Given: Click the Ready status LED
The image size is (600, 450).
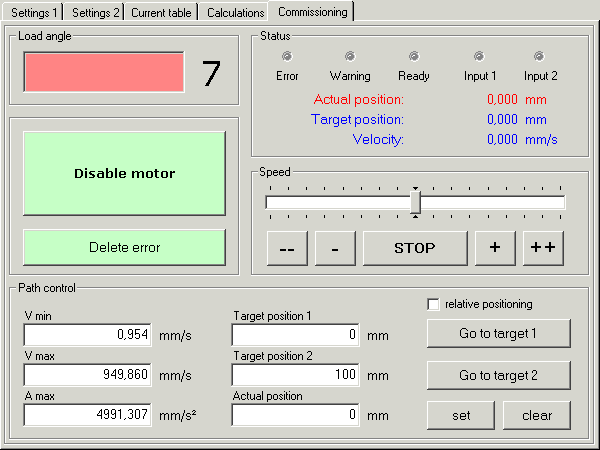Looking at the screenshot, I should click(x=414, y=56).
